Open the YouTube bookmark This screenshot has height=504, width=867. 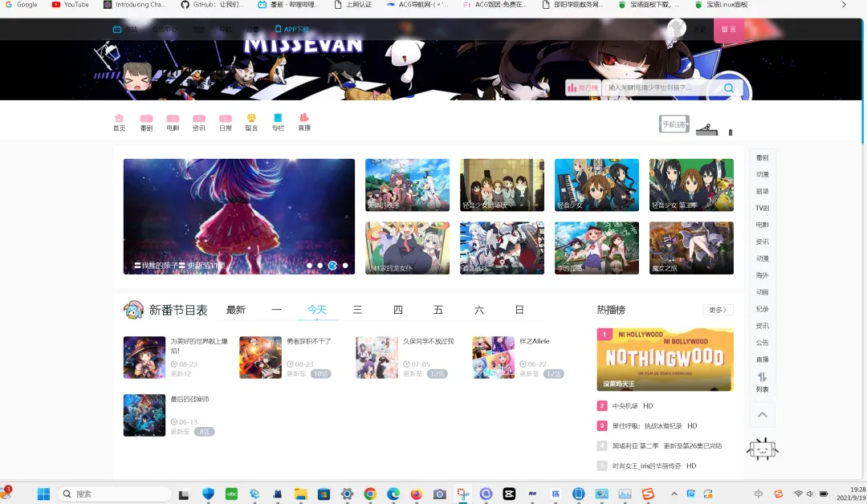tap(70, 5)
